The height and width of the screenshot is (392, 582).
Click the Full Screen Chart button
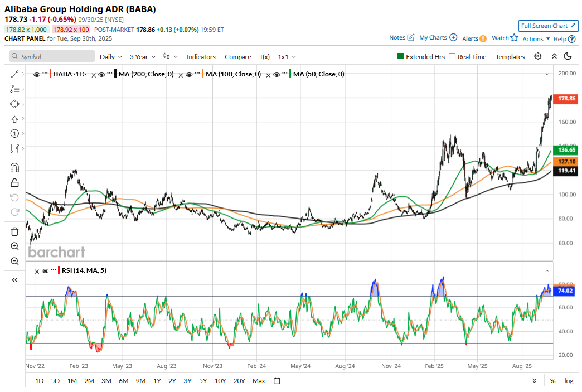tap(548, 26)
